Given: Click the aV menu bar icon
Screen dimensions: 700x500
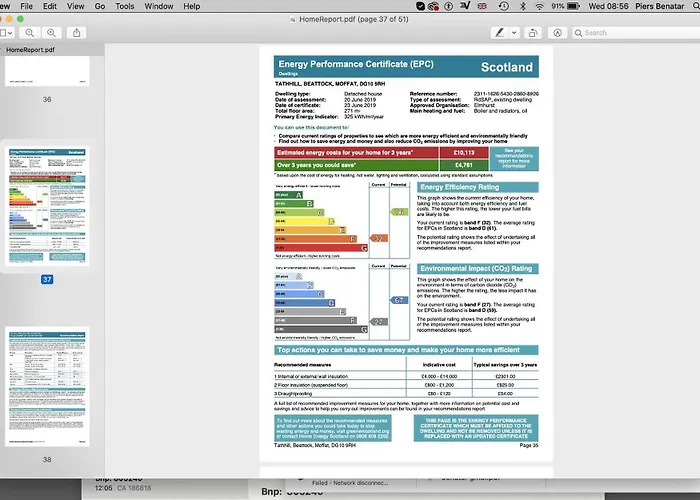Looking at the screenshot, I should pyautogui.click(x=465, y=6).
